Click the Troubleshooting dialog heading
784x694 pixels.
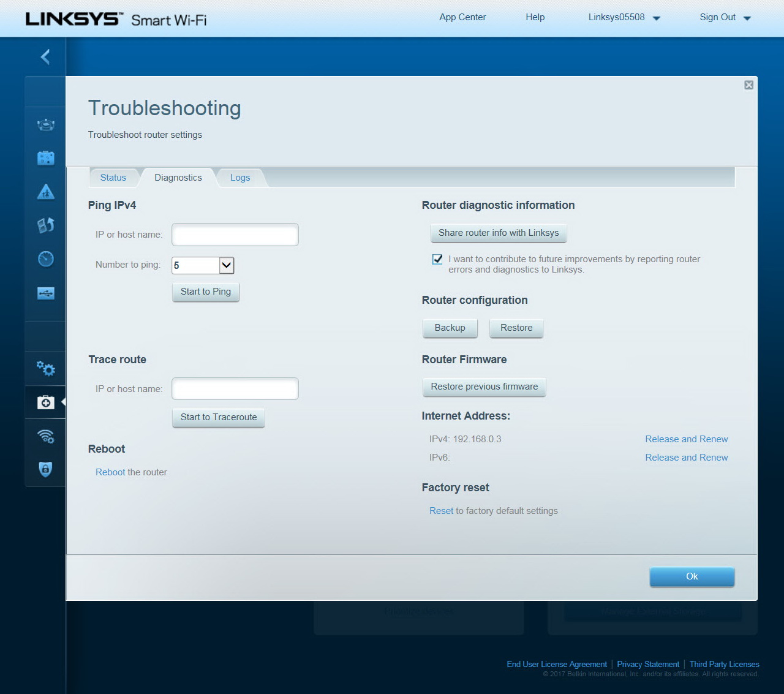(x=165, y=108)
